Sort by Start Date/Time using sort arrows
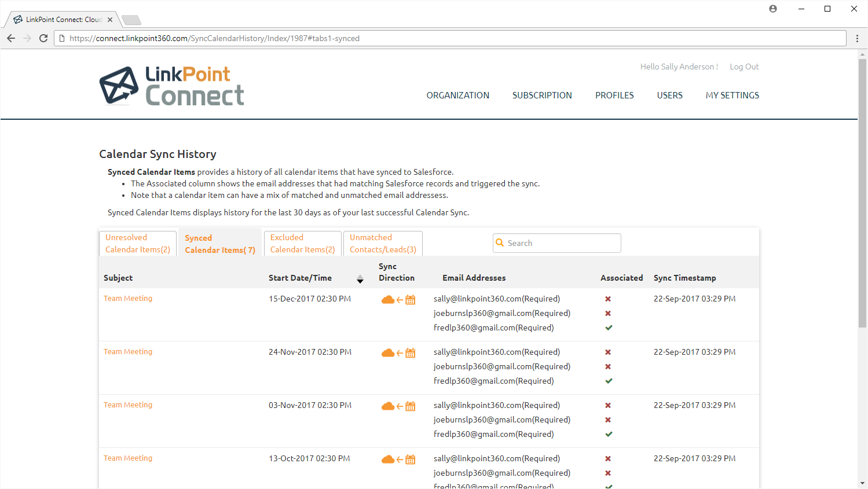868x489 pixels. (360, 280)
